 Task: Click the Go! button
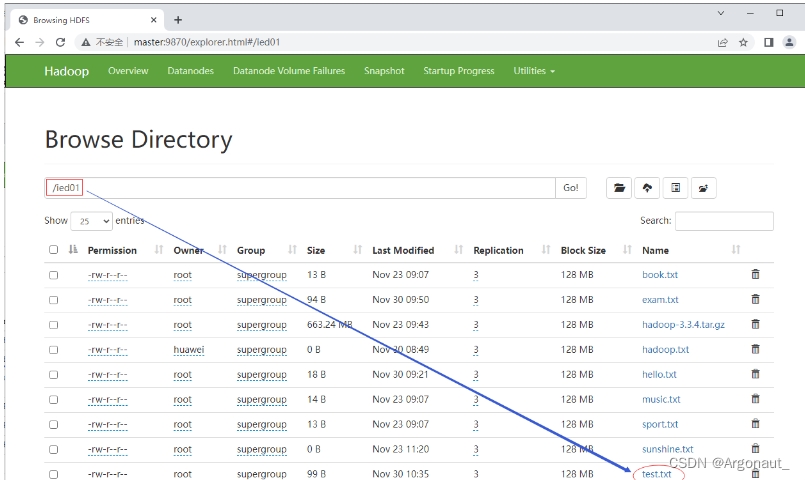[x=571, y=188]
